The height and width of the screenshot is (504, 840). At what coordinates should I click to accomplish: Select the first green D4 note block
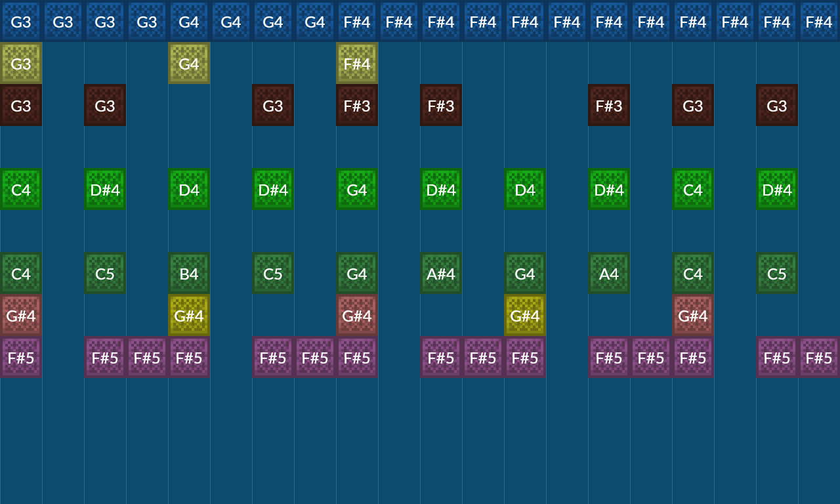(189, 190)
